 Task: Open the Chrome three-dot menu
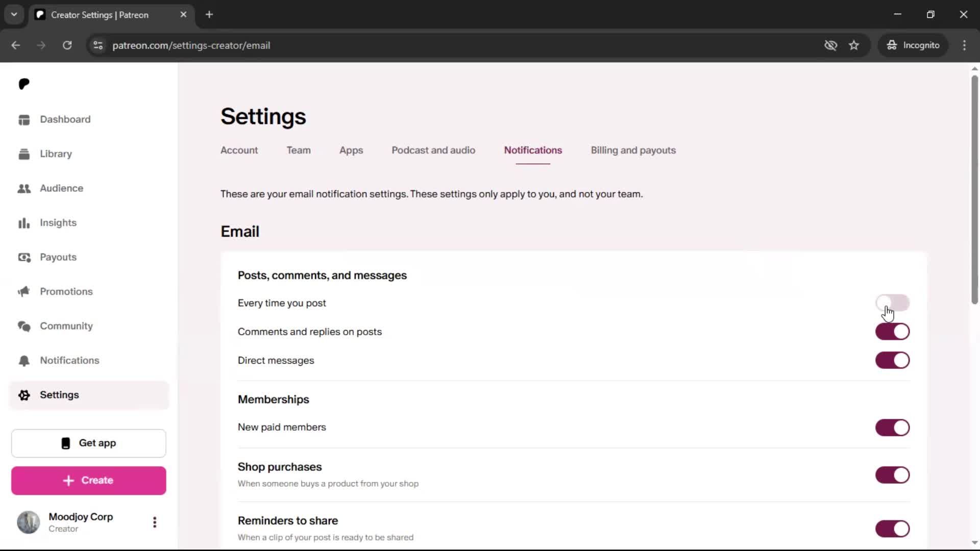pos(964,45)
